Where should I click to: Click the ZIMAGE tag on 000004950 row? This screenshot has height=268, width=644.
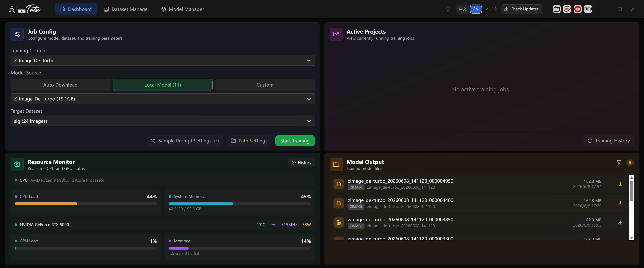coord(356,187)
